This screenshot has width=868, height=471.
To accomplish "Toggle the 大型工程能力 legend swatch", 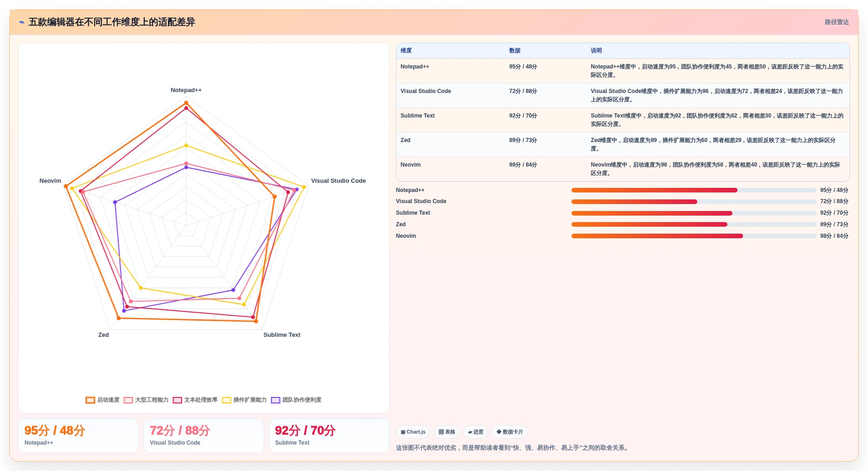I will pos(128,400).
